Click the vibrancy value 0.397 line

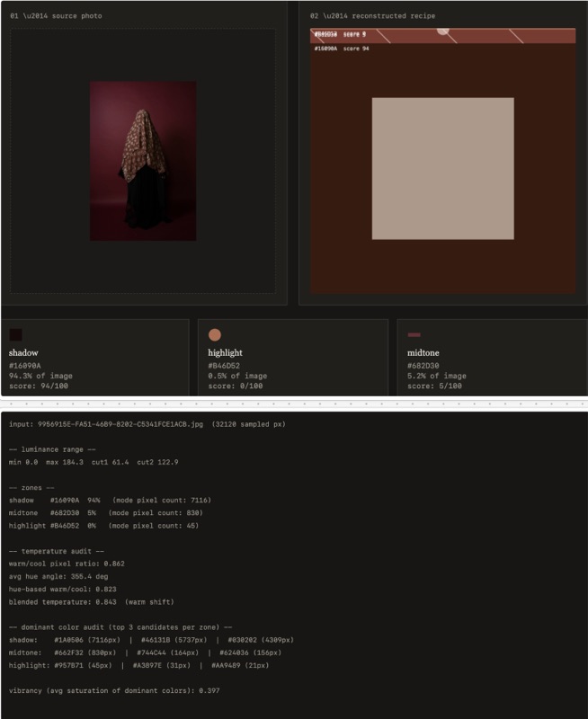tap(114, 690)
